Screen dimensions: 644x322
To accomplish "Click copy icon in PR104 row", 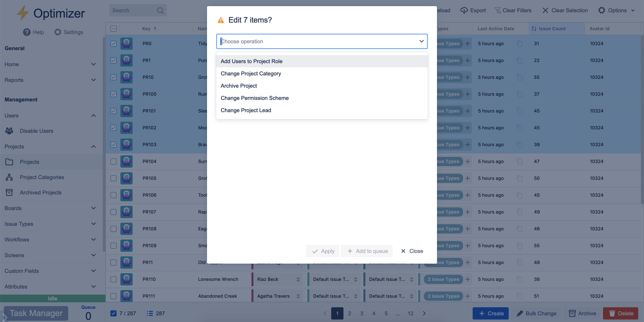I will point(519,161).
